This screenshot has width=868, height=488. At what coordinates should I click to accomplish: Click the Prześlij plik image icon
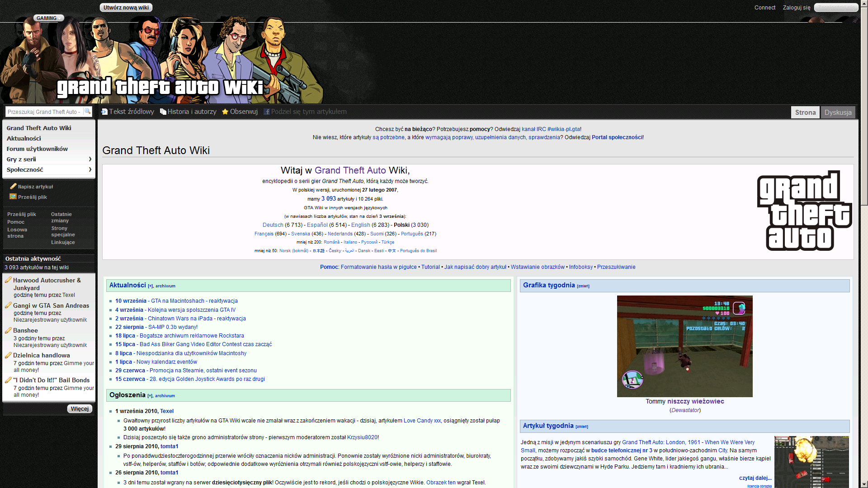pos(13,197)
